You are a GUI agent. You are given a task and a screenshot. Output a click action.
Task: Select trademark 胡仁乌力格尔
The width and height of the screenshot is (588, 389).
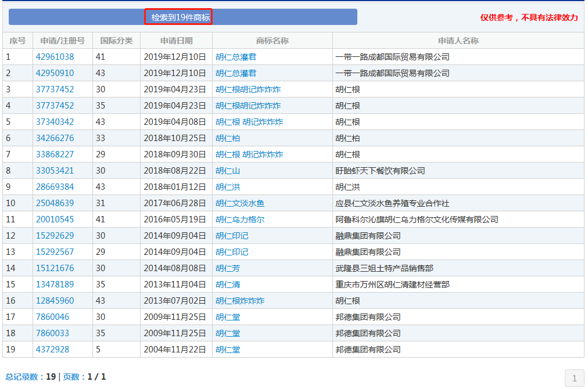click(x=240, y=219)
